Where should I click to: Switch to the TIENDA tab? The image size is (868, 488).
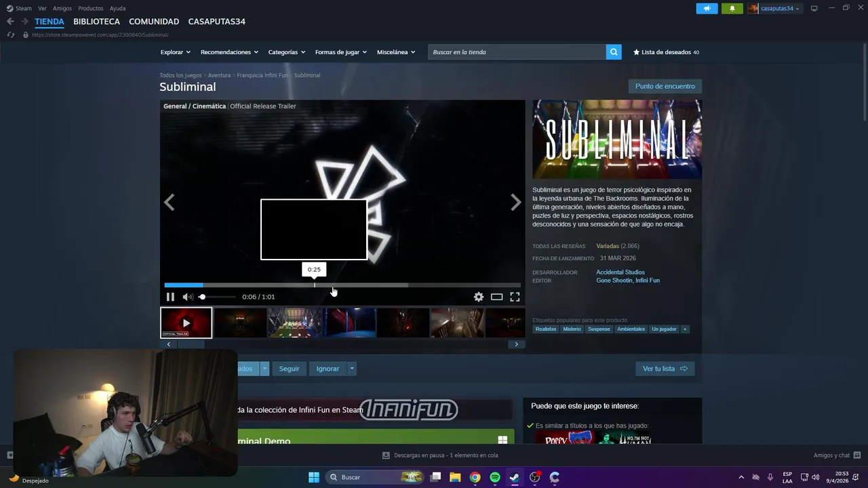point(50,22)
